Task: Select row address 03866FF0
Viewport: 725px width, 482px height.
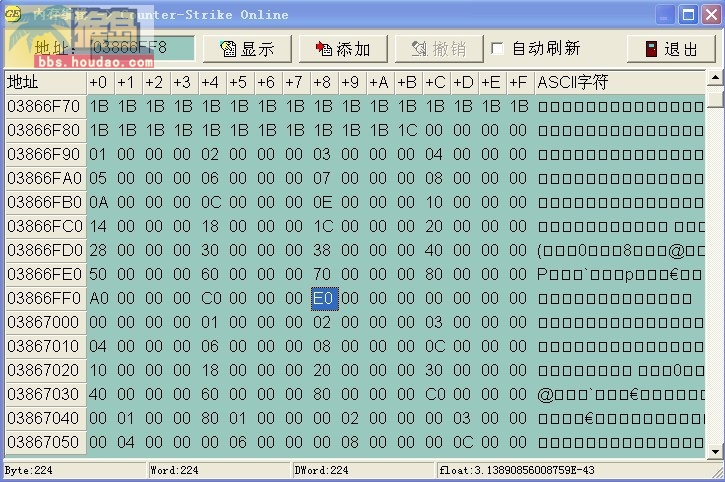Action: (45, 299)
